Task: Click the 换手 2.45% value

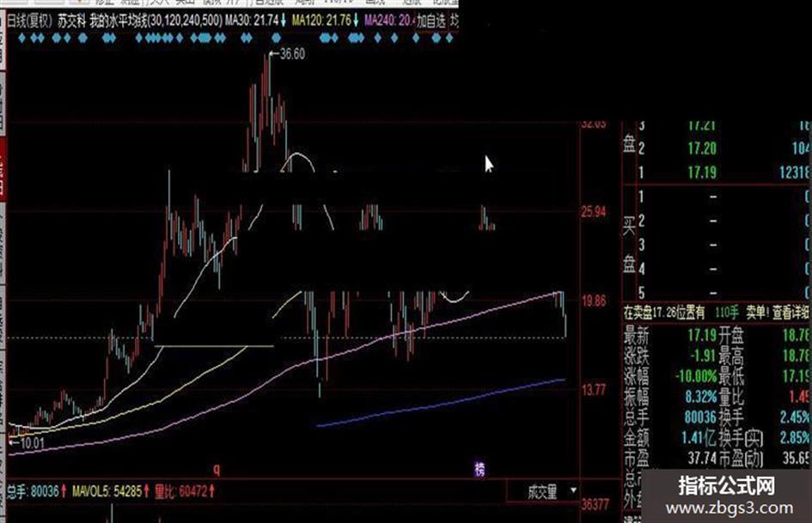Action: 796,417
